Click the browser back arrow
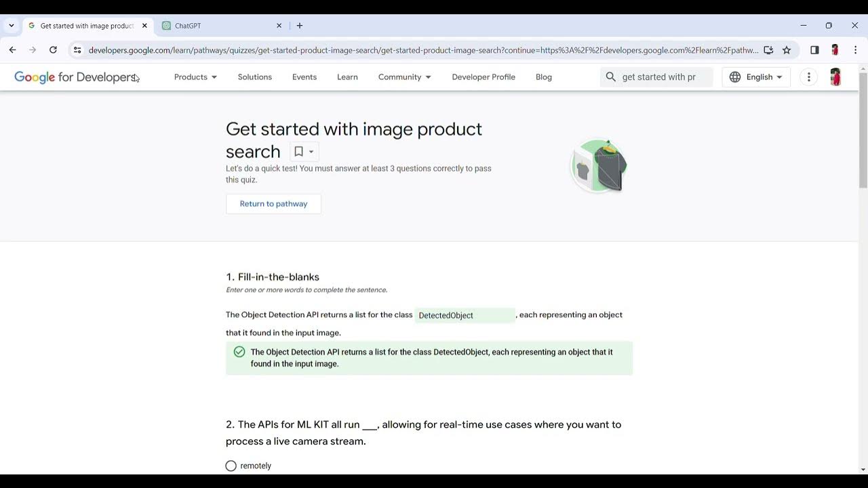The height and width of the screenshot is (488, 868). coord(12,50)
